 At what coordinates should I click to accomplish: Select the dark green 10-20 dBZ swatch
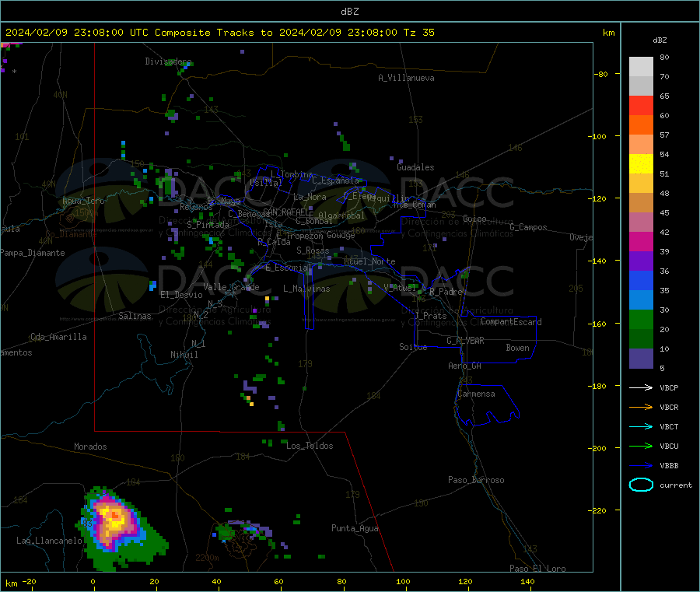641,339
